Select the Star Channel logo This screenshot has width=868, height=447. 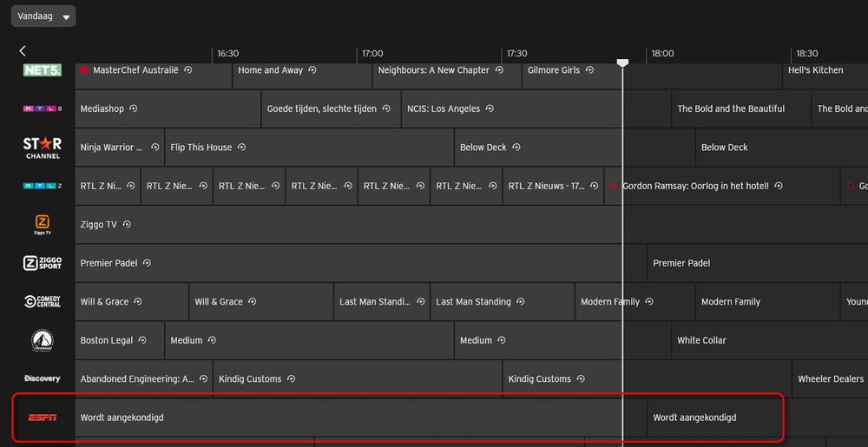point(42,148)
